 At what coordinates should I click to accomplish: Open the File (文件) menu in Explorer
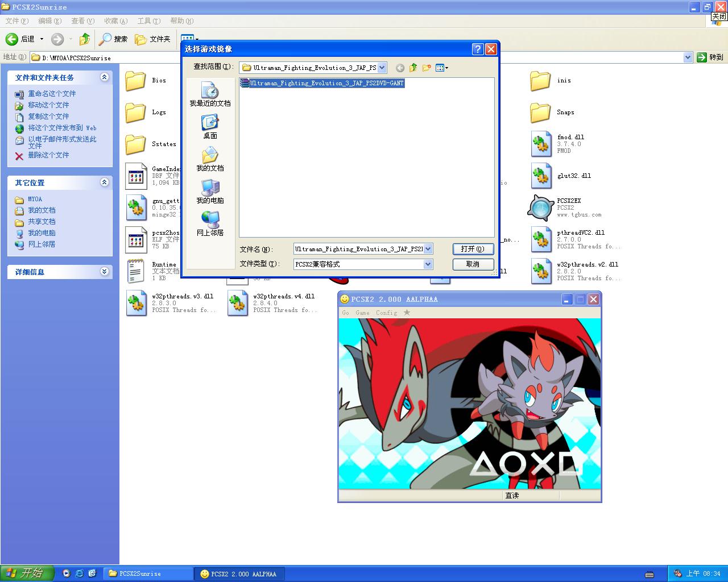click(16, 21)
